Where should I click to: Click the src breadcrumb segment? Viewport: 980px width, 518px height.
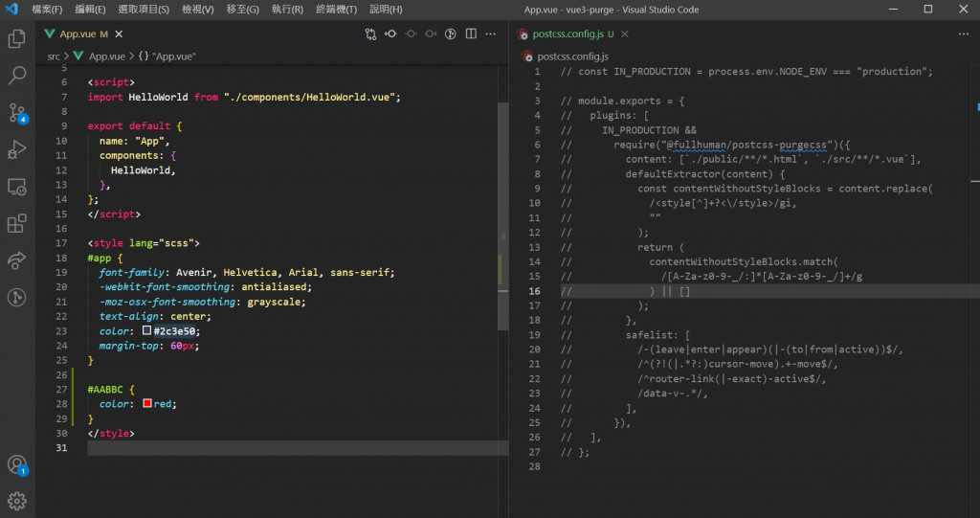pos(54,56)
